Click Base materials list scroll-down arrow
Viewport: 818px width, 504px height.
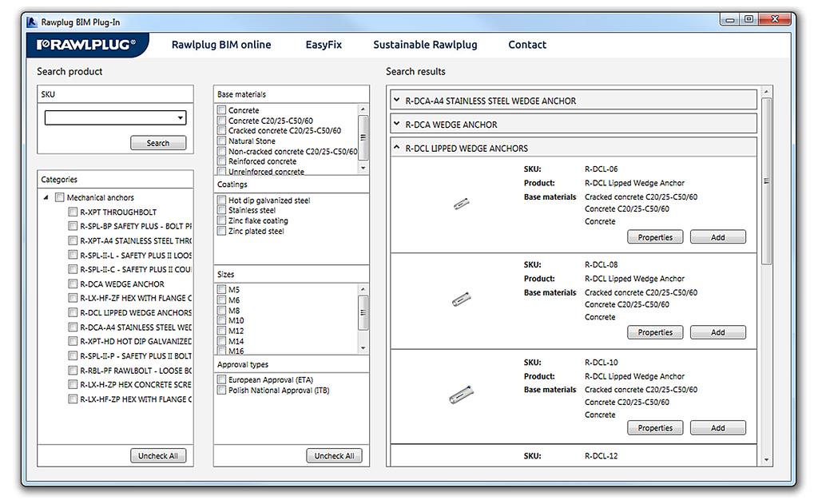pos(363,168)
